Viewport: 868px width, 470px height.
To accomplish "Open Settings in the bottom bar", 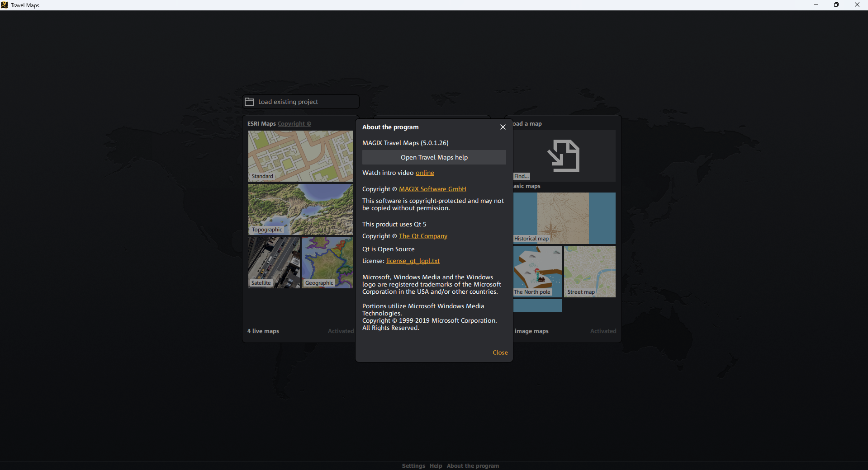I will 413,466.
